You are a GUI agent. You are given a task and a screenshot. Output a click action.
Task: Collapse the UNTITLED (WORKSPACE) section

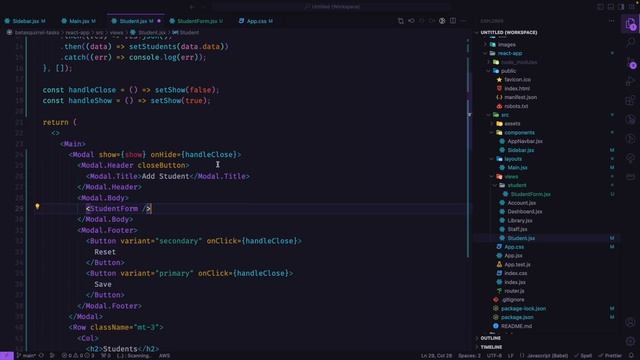(509, 32)
